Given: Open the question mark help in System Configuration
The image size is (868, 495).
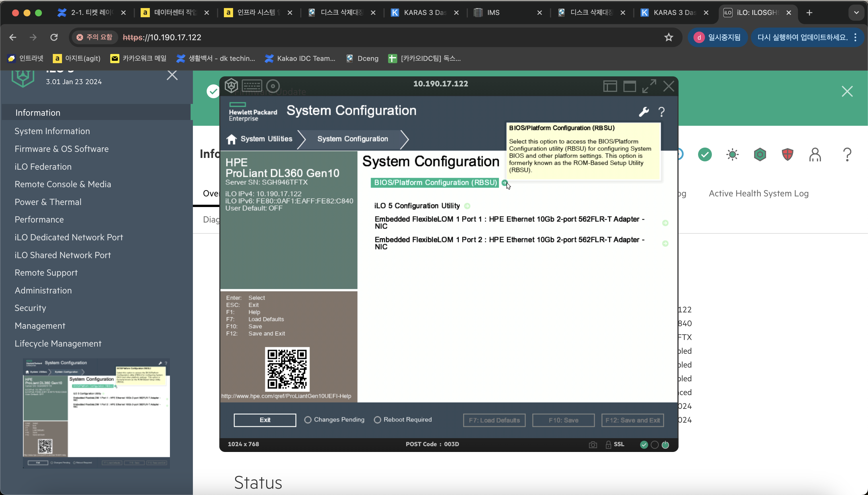Looking at the screenshot, I should 661,112.
